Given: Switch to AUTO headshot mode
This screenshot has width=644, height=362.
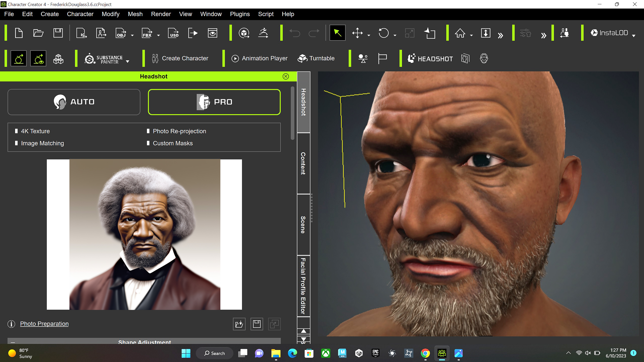Looking at the screenshot, I should pos(74,102).
